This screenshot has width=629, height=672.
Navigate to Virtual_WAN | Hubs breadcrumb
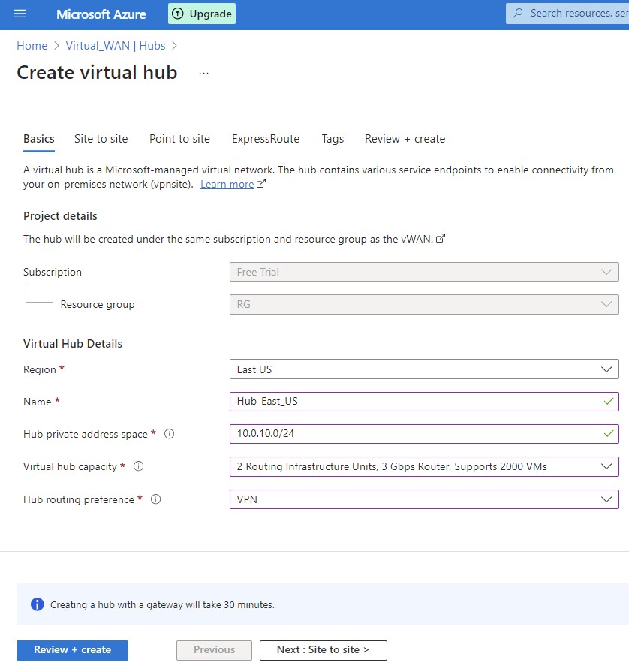(x=116, y=46)
